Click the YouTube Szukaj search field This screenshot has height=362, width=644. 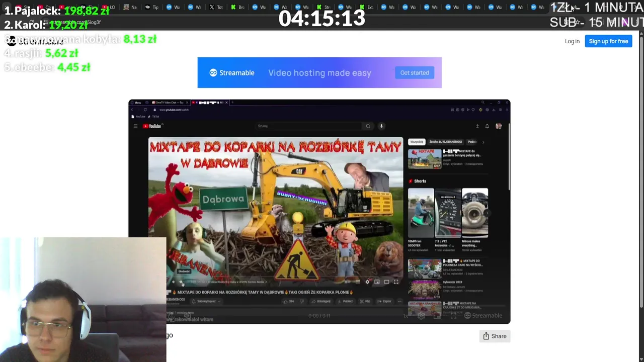pyautogui.click(x=308, y=126)
